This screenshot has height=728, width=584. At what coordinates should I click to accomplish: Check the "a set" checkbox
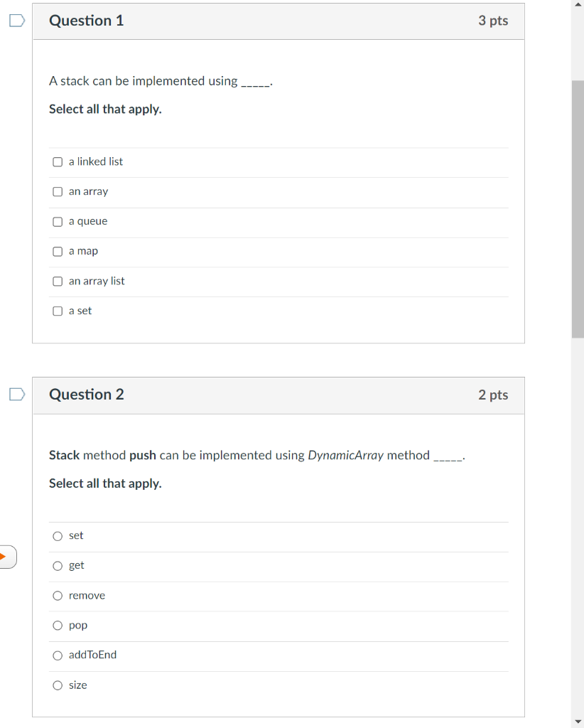58,311
